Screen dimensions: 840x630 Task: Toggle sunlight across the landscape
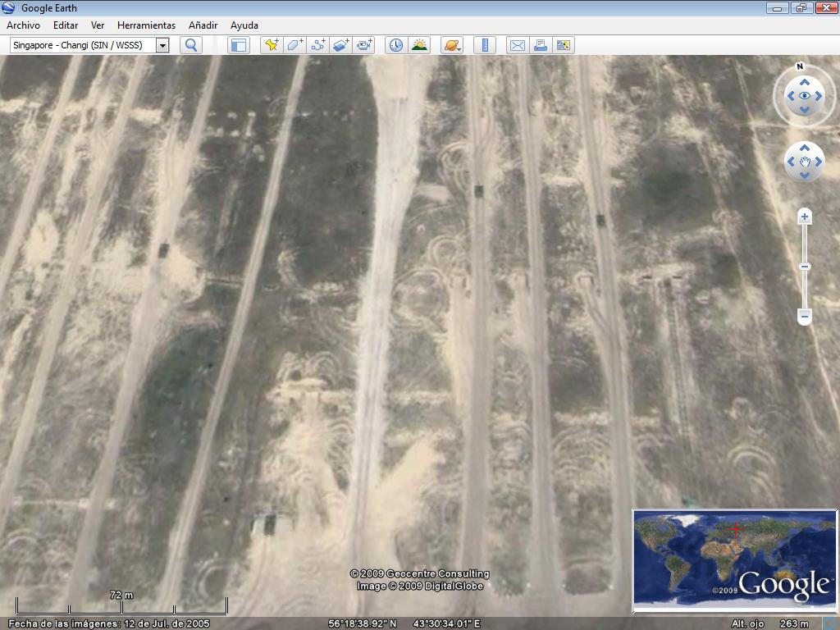[x=419, y=45]
